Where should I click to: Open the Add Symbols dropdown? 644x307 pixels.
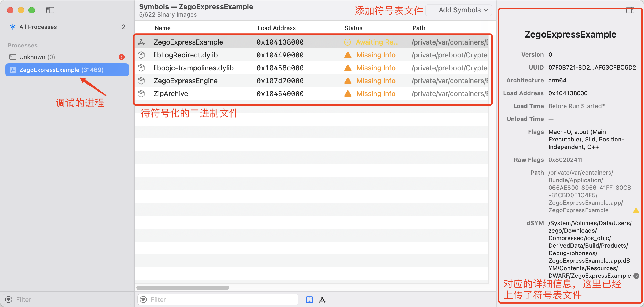[459, 10]
